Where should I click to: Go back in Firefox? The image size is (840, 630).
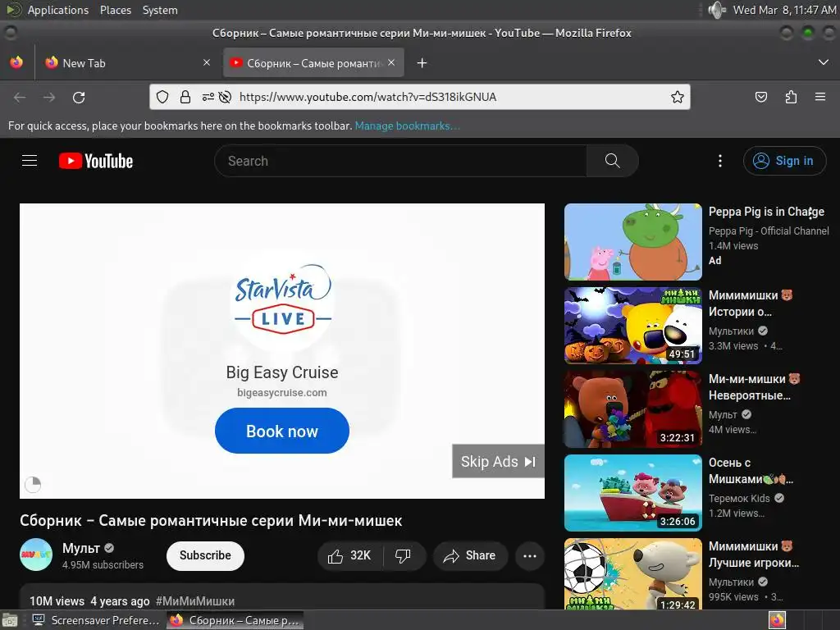pyautogui.click(x=20, y=98)
